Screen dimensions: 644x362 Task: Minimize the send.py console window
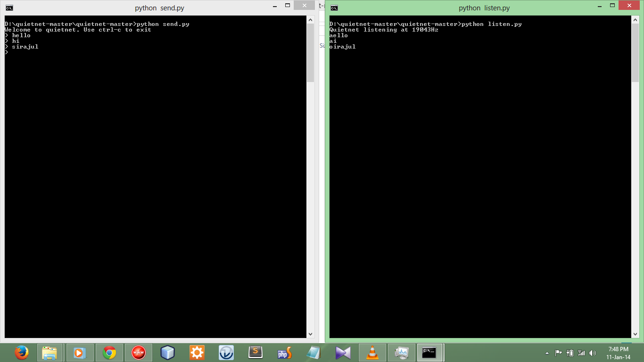pos(274,6)
